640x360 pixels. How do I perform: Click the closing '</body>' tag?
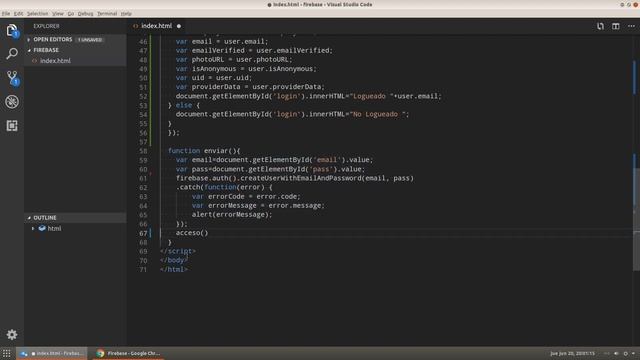(174, 260)
